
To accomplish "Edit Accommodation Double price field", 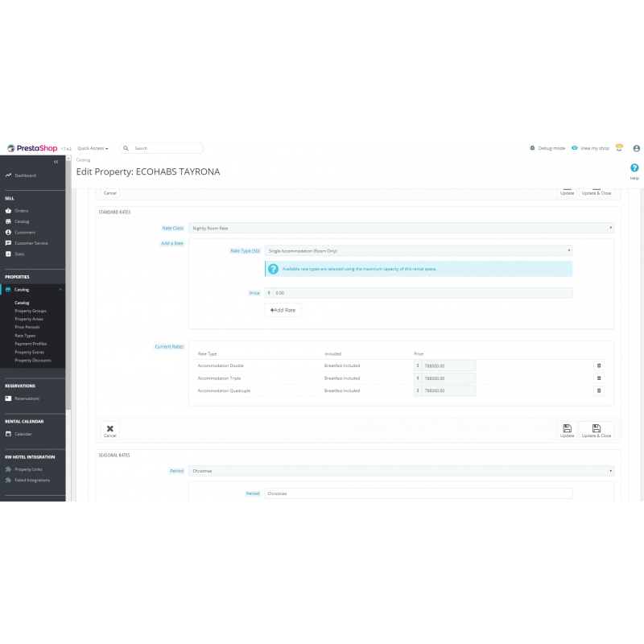I will (x=448, y=365).
